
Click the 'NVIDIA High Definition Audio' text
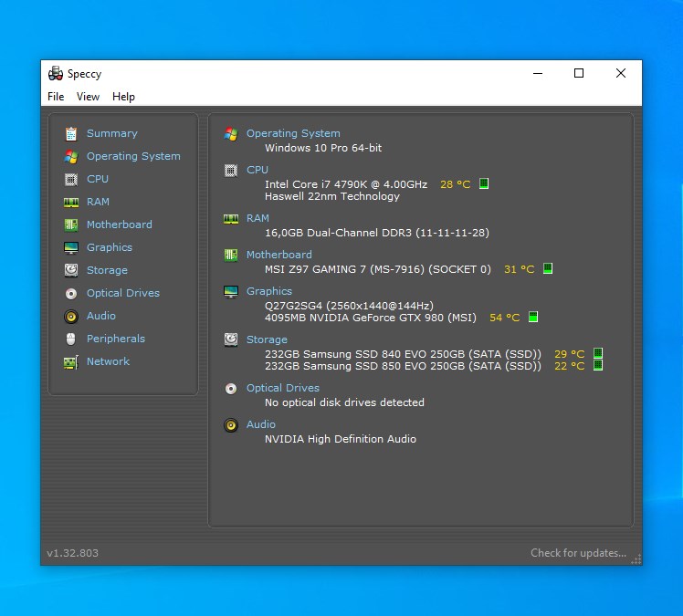(341, 439)
